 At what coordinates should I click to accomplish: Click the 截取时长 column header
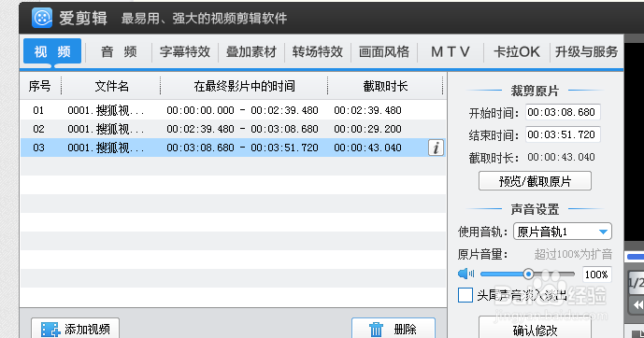pyautogui.click(x=385, y=86)
